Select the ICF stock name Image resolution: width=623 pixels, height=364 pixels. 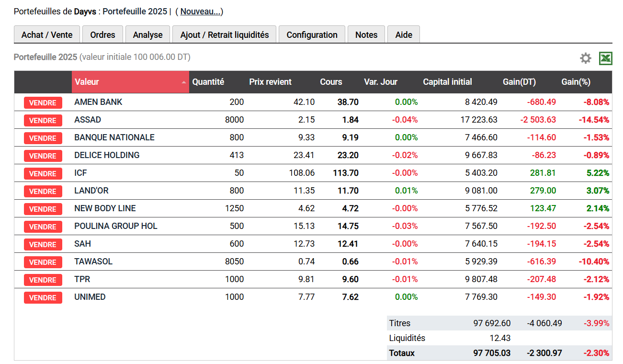pyautogui.click(x=80, y=173)
